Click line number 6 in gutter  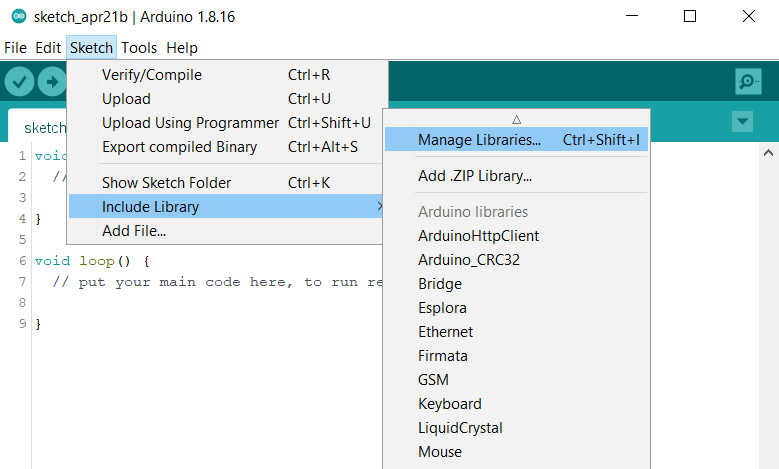(x=22, y=261)
